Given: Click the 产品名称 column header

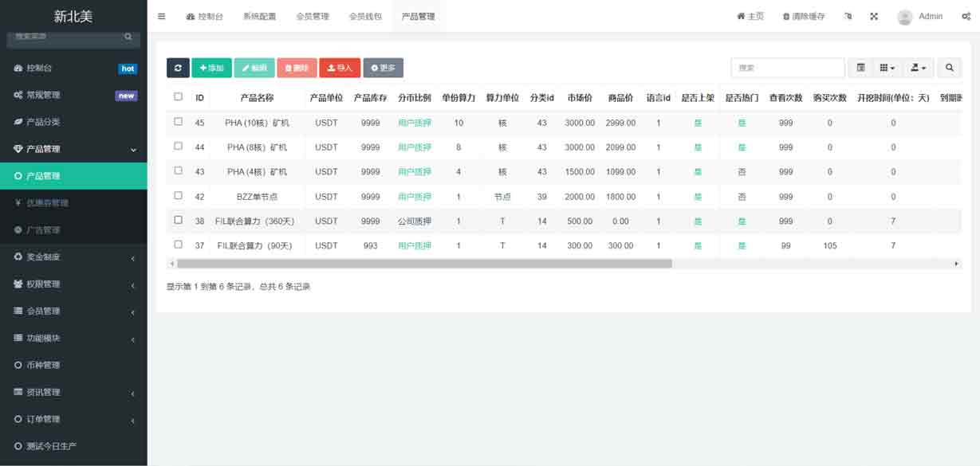Looking at the screenshot, I should click(x=257, y=98).
